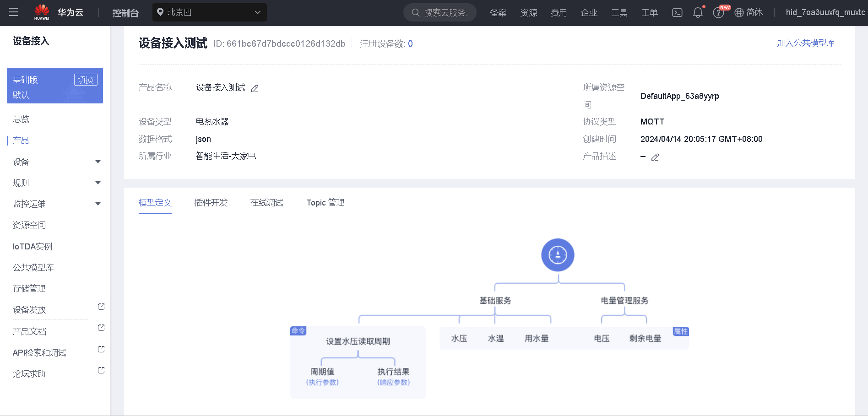Image resolution: width=868 pixels, height=416 pixels.
Task: Click the 基础版 instance card
Action: point(55,86)
